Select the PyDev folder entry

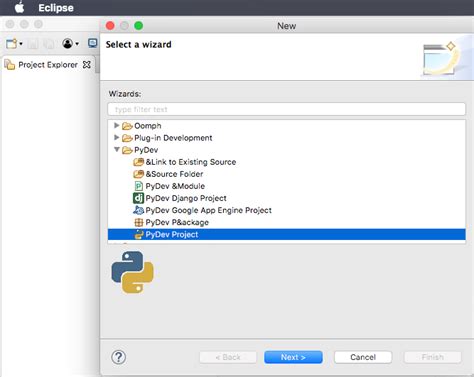(146, 150)
